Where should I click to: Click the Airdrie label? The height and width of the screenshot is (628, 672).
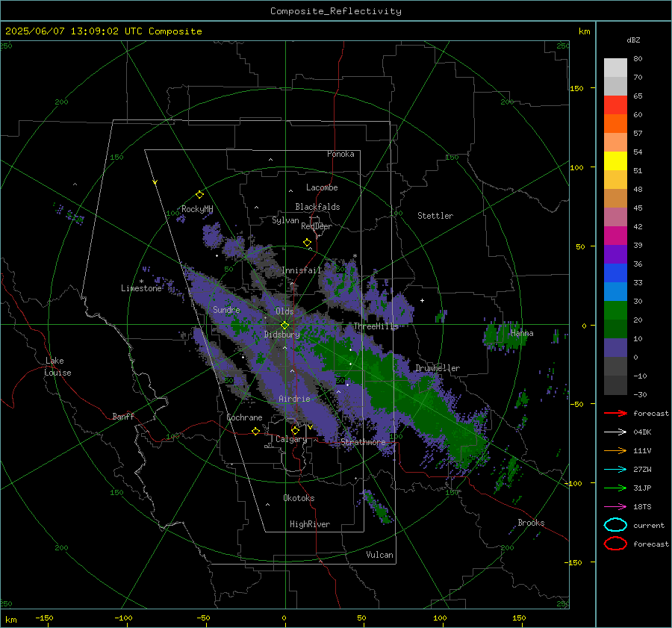tap(294, 399)
